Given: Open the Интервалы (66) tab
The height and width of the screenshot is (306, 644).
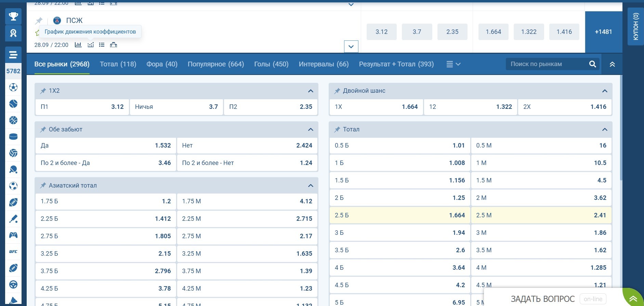Looking at the screenshot, I should (x=324, y=64).
